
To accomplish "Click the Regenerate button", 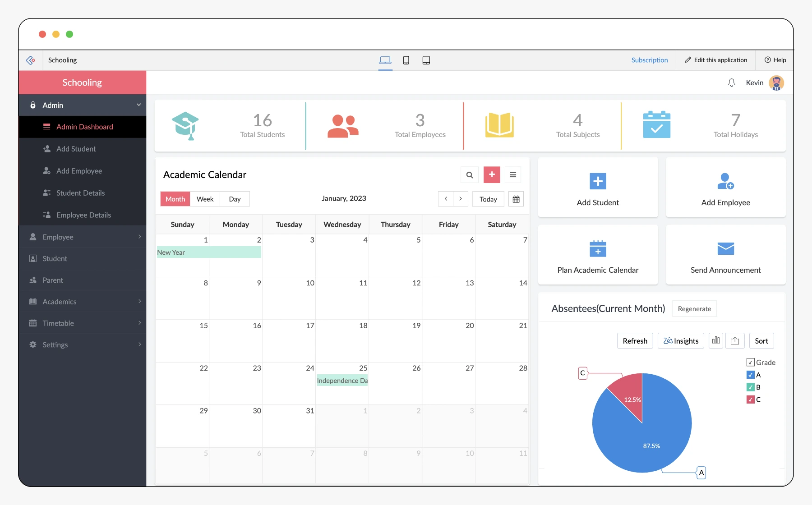I will click(x=694, y=308).
